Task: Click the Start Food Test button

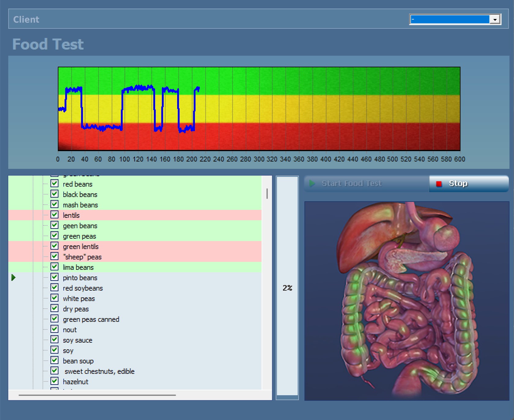Action: click(x=367, y=184)
